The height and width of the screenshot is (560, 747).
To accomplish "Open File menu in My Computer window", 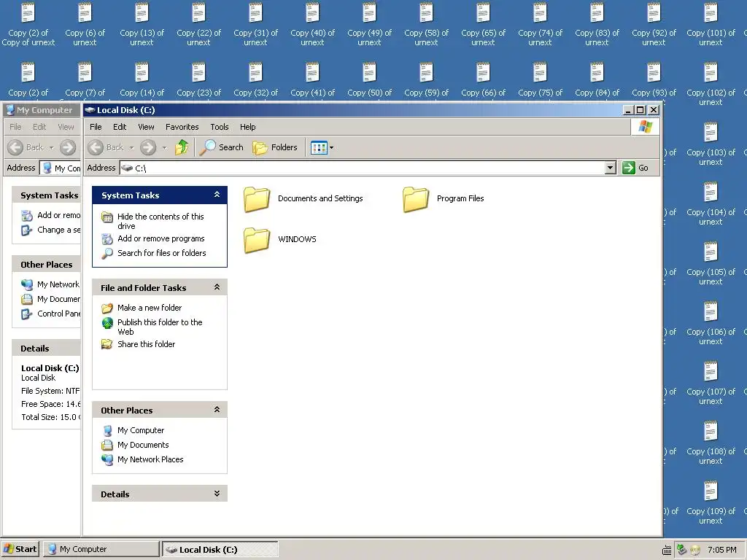I will (x=15, y=127).
